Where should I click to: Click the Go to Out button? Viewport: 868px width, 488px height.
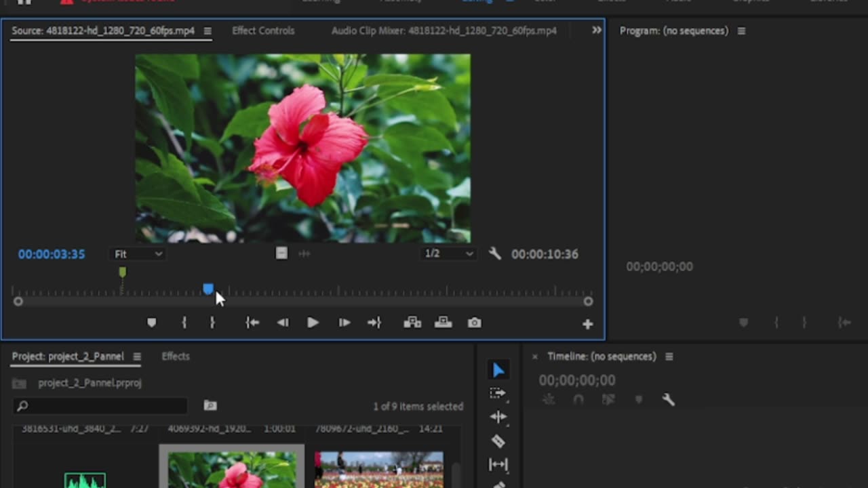pyautogui.click(x=374, y=323)
